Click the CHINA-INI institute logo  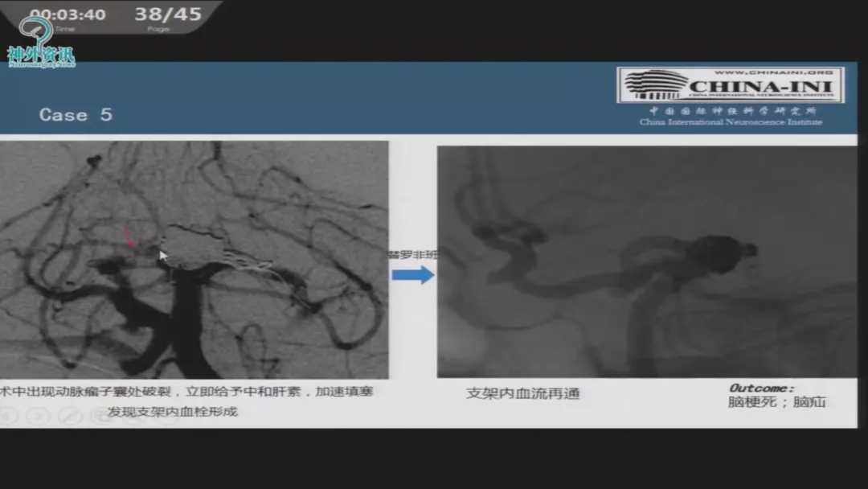[730, 85]
